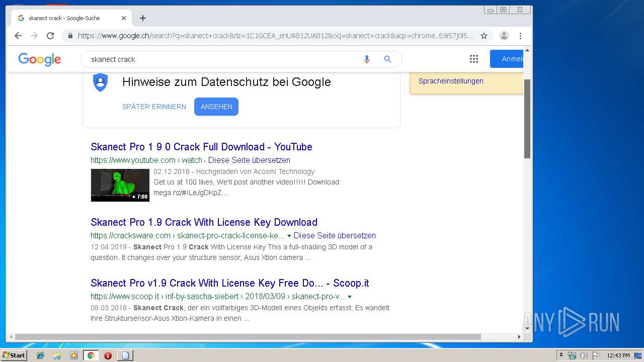Open Spracheinstellungen link

point(451,81)
